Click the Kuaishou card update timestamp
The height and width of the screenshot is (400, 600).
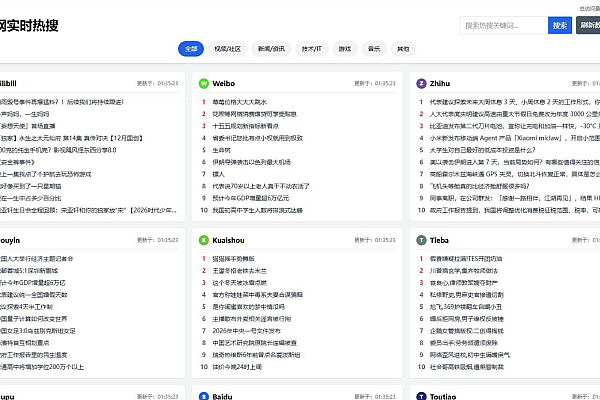point(375,240)
